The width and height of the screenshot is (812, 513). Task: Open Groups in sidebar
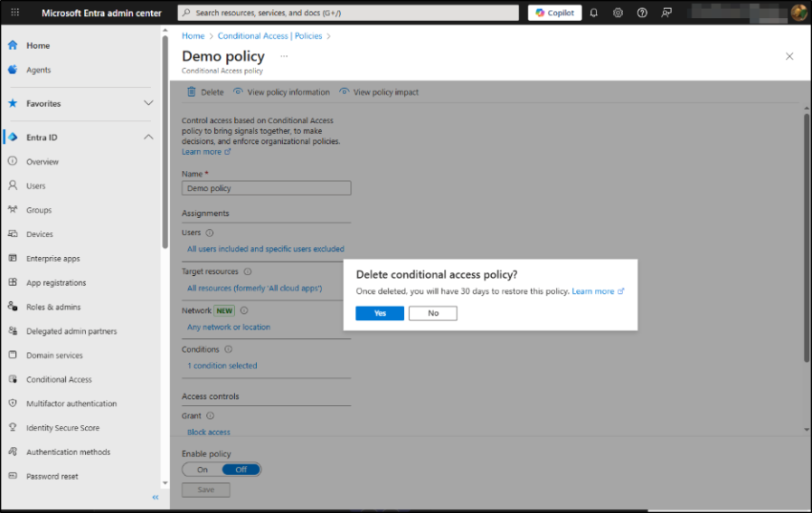(x=39, y=210)
